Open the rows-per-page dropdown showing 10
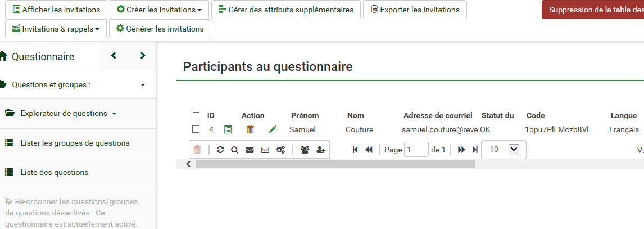Viewport: 644px width, 229px height. (x=504, y=150)
